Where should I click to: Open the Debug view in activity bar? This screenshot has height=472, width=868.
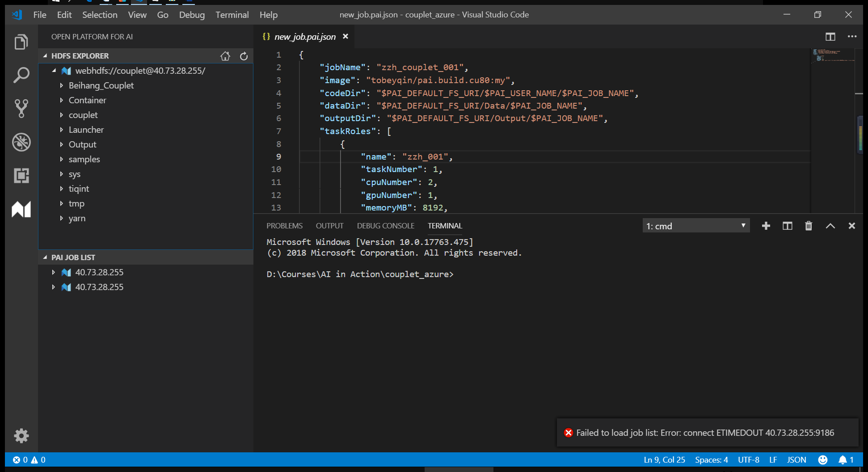coord(21,142)
